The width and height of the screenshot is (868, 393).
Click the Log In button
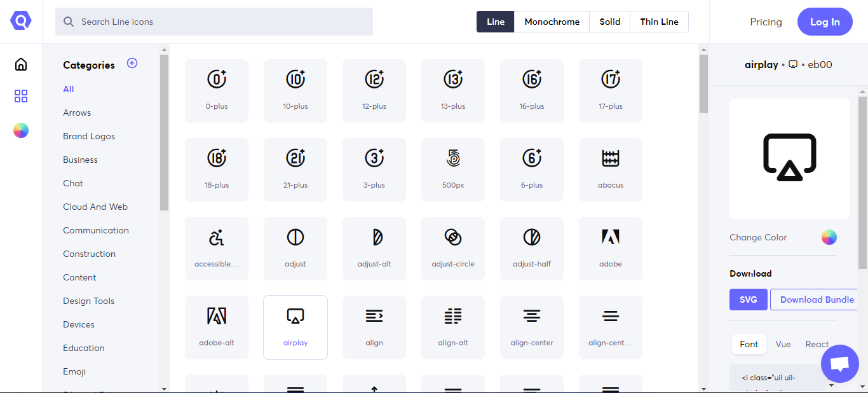825,22
